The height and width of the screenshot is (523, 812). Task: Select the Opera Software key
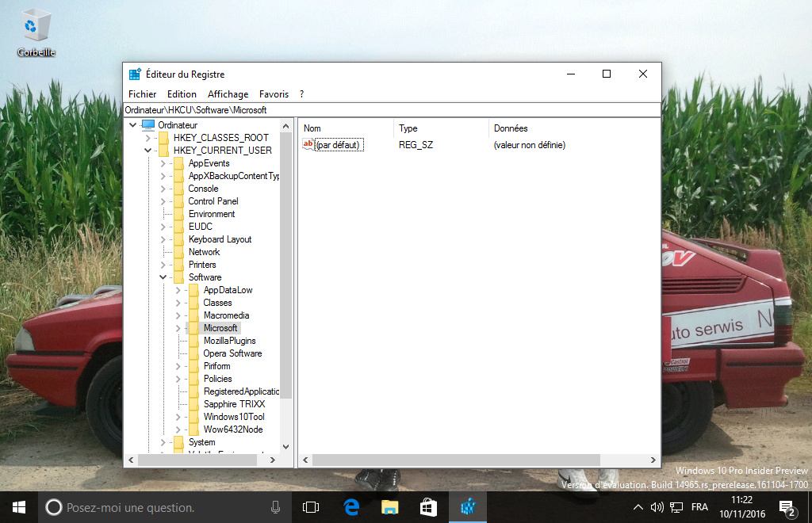tap(232, 353)
